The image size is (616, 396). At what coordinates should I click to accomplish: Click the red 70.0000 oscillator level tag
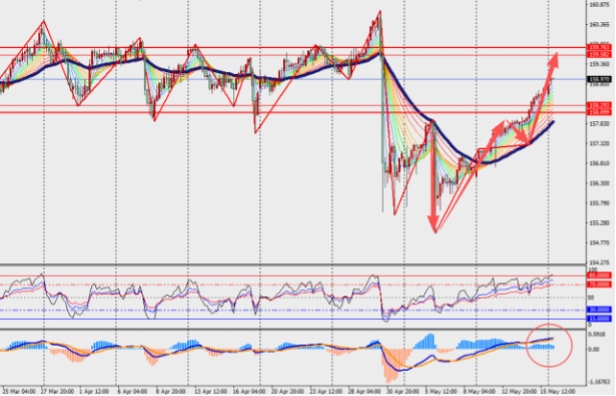click(599, 284)
